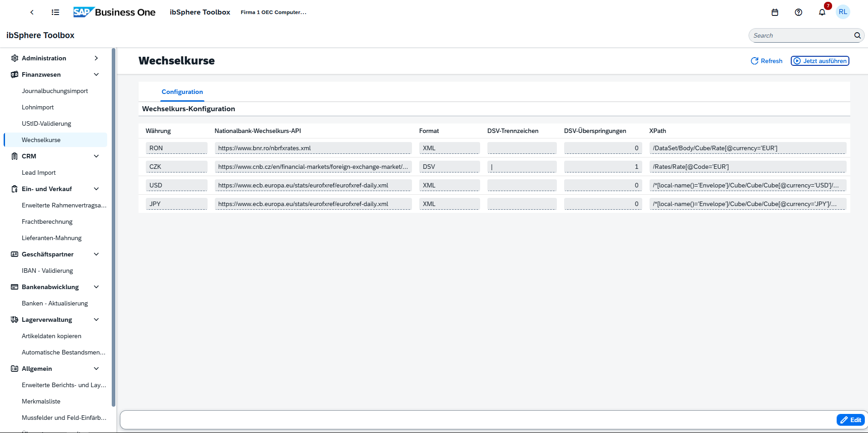
Task: Open the RL user avatar menu
Action: tap(843, 12)
